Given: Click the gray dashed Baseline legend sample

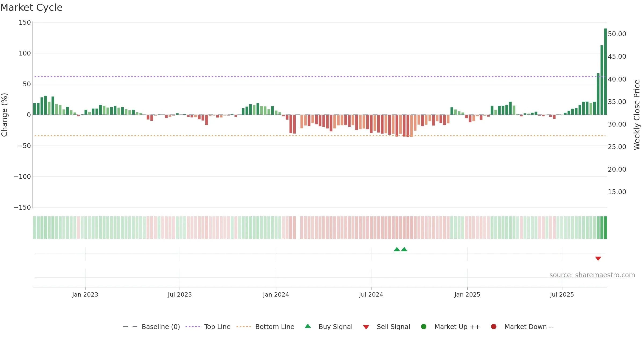Looking at the screenshot, I should click(x=130, y=327).
